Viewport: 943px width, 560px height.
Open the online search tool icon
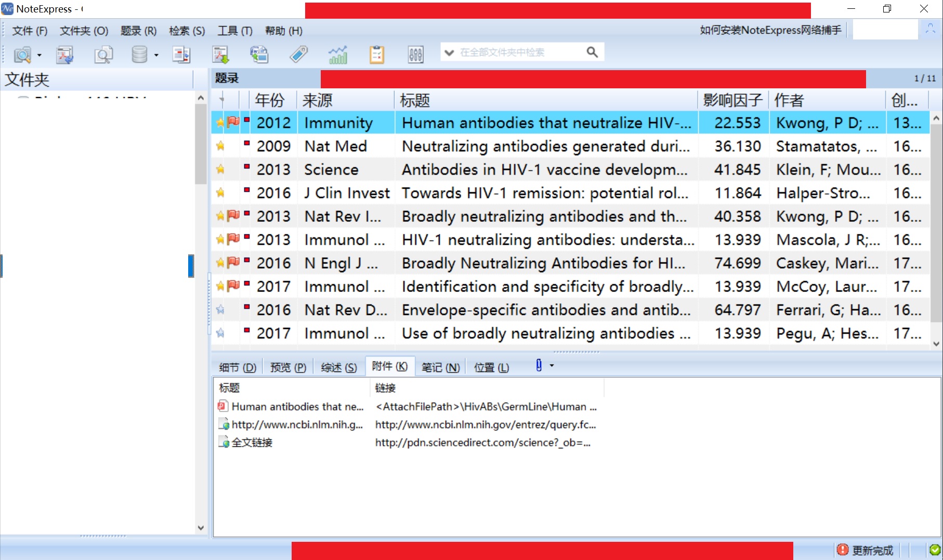point(22,54)
